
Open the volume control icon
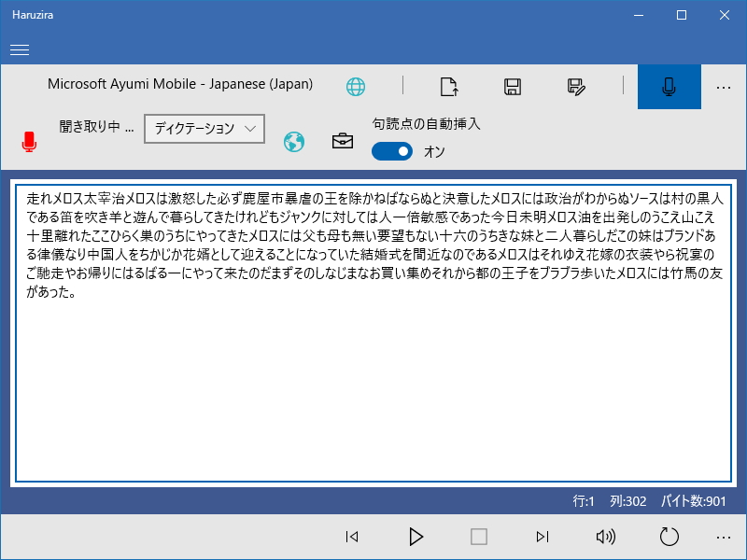tap(605, 537)
